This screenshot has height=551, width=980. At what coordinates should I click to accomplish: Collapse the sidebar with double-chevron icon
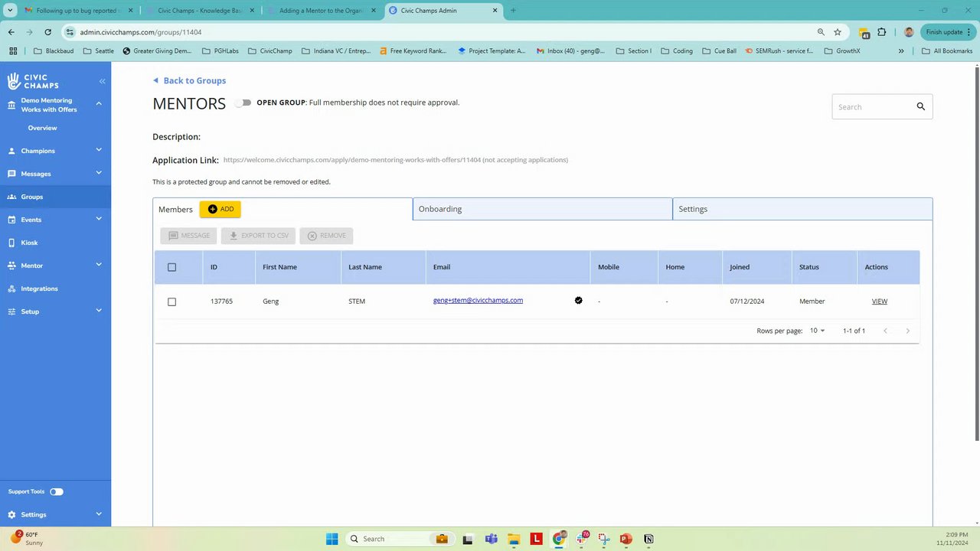(103, 81)
